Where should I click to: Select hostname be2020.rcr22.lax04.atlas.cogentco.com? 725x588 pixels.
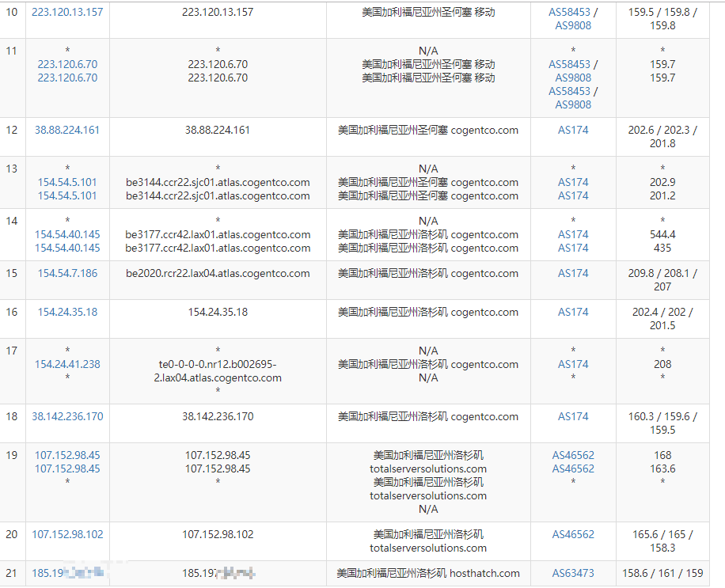tap(218, 273)
